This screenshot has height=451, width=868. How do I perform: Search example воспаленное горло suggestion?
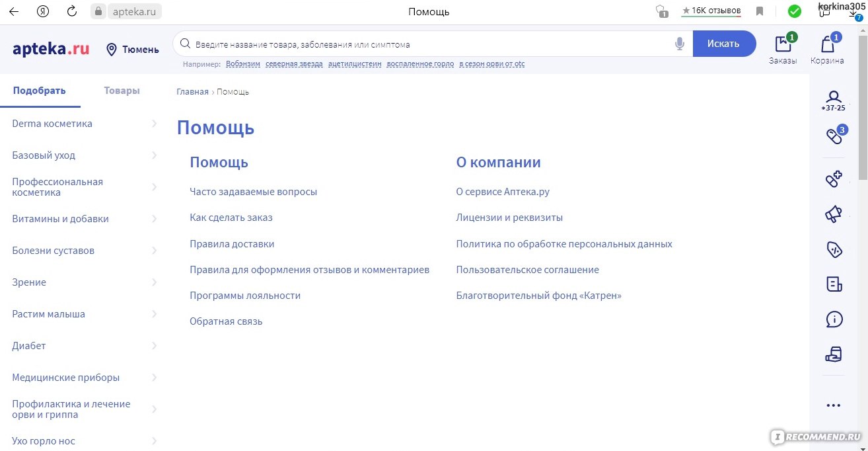pyautogui.click(x=420, y=64)
